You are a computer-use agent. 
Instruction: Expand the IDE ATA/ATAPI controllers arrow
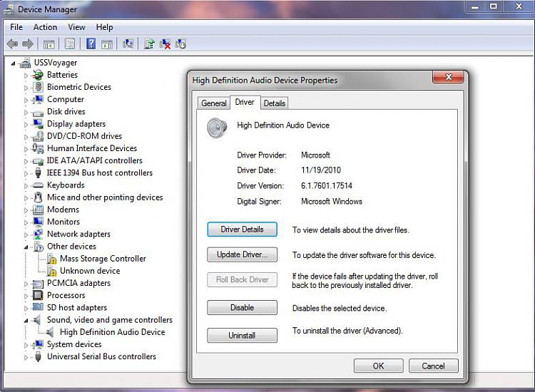click(x=26, y=161)
